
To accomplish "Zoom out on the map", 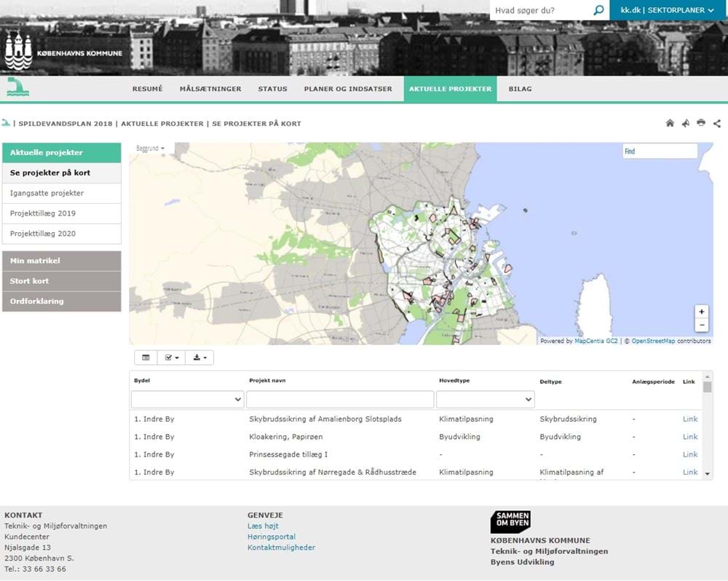I will (701, 325).
